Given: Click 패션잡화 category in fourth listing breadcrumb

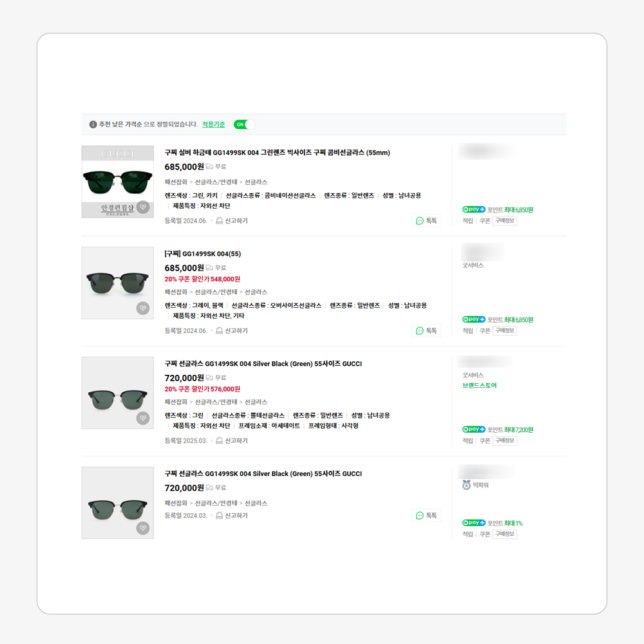Looking at the screenshot, I should coord(176,503).
